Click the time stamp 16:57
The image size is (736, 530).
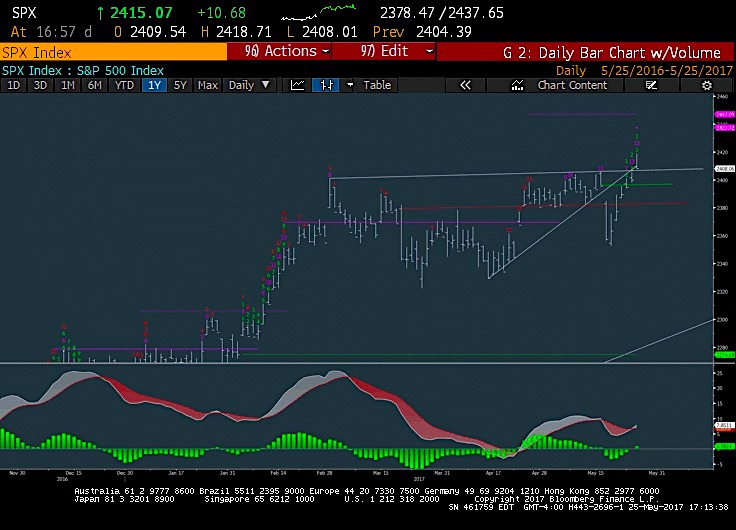tap(55, 32)
